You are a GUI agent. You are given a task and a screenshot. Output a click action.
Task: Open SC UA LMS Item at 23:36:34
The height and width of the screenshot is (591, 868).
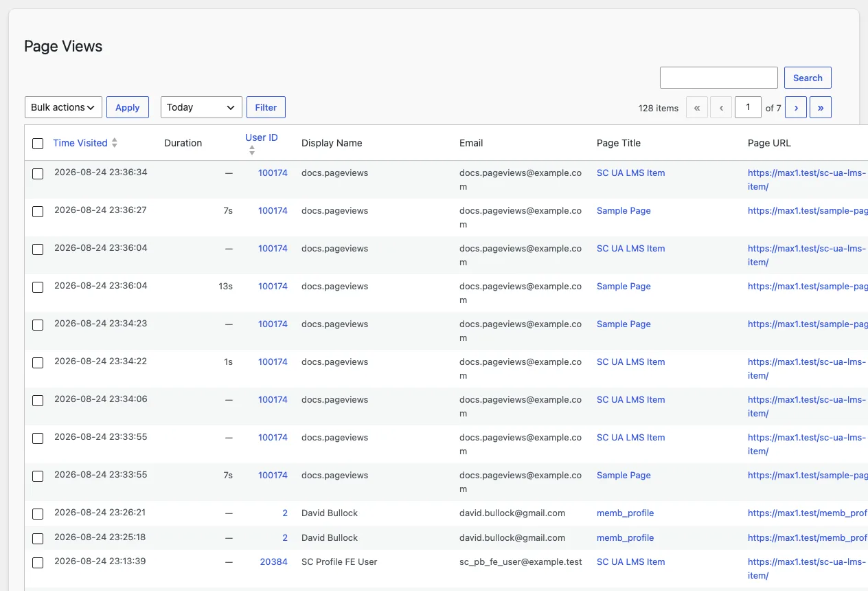pos(630,173)
